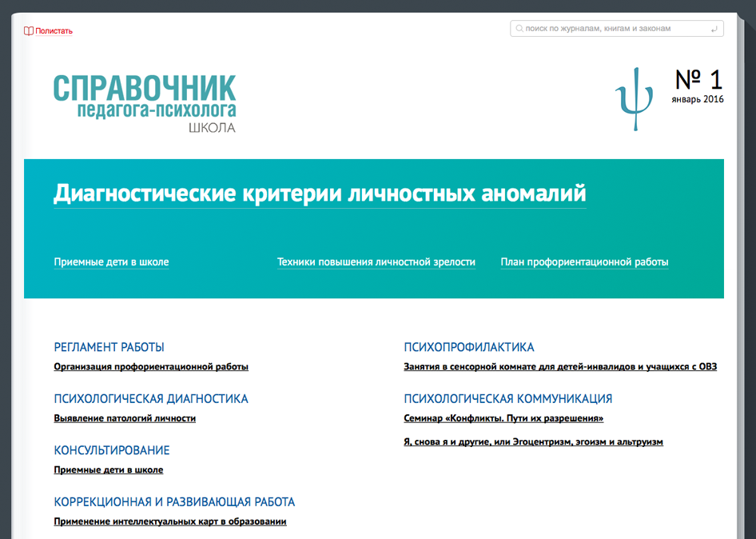The height and width of the screenshot is (539, 756).
Task: Select heading Коррекционная и развивающая работа
Action: (x=174, y=502)
